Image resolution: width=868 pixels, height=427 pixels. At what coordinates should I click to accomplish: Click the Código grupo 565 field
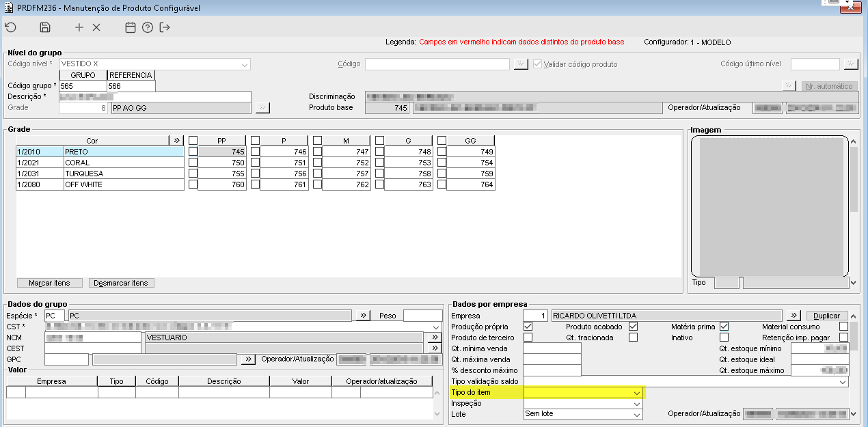tap(83, 86)
